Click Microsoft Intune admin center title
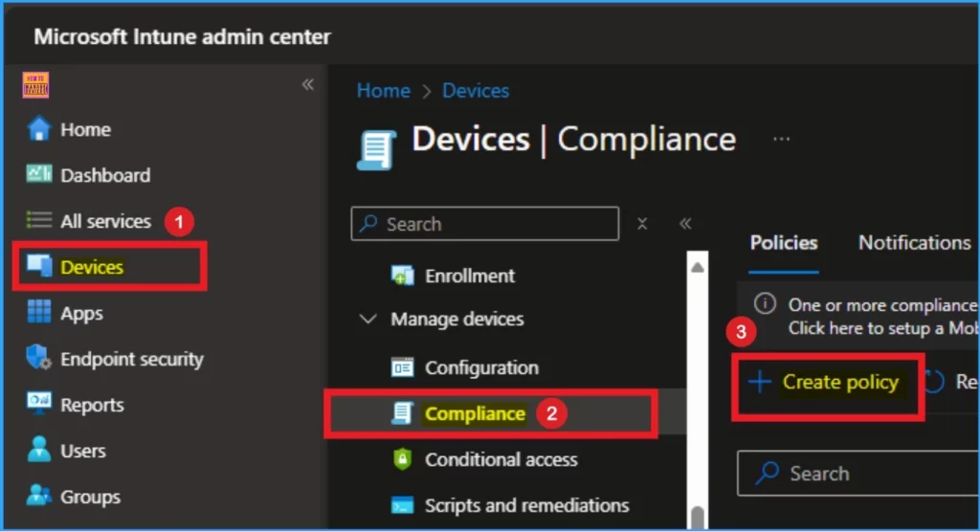Screen dimensions: 980x531 pos(182,37)
